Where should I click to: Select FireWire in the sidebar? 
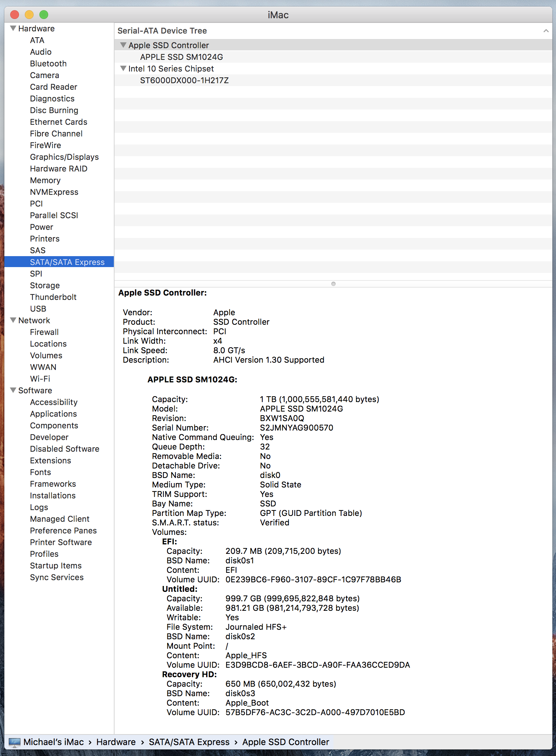46,145
